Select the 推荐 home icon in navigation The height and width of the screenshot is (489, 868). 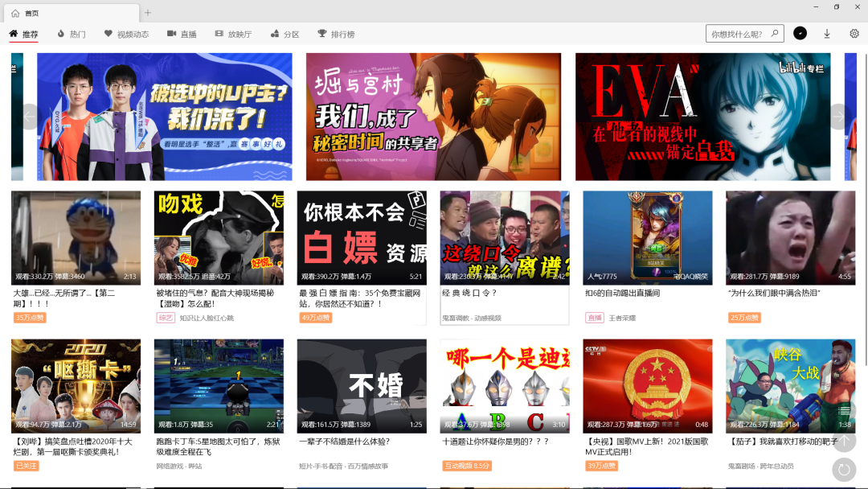click(x=14, y=34)
